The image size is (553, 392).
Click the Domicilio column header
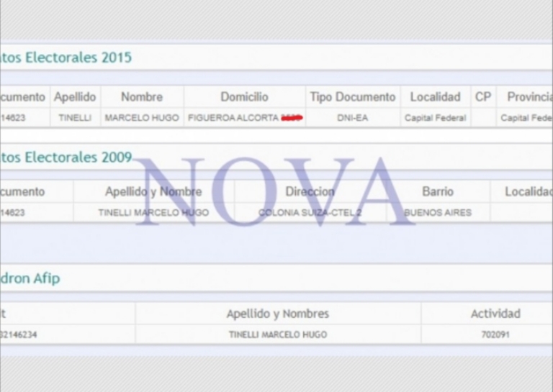tap(244, 97)
